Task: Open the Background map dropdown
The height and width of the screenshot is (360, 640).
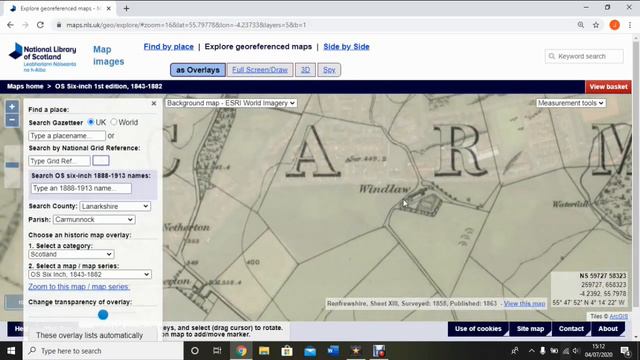Action: click(x=231, y=103)
